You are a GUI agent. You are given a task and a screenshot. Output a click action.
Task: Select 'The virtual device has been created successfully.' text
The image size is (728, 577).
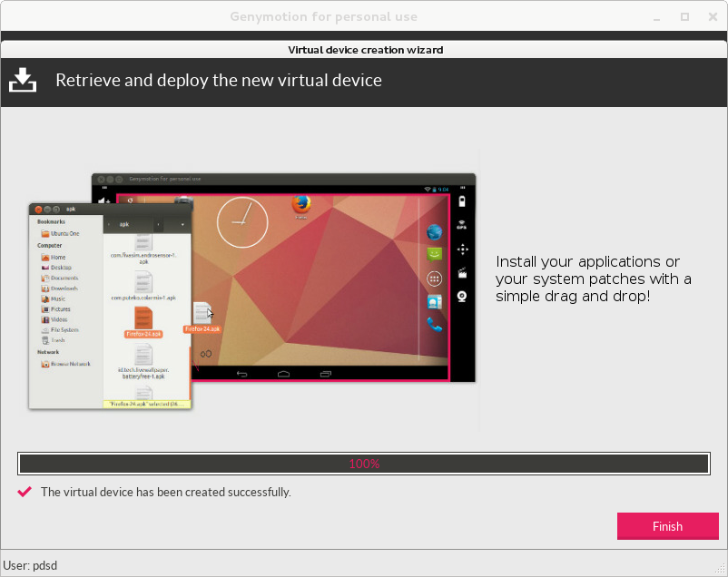click(166, 492)
